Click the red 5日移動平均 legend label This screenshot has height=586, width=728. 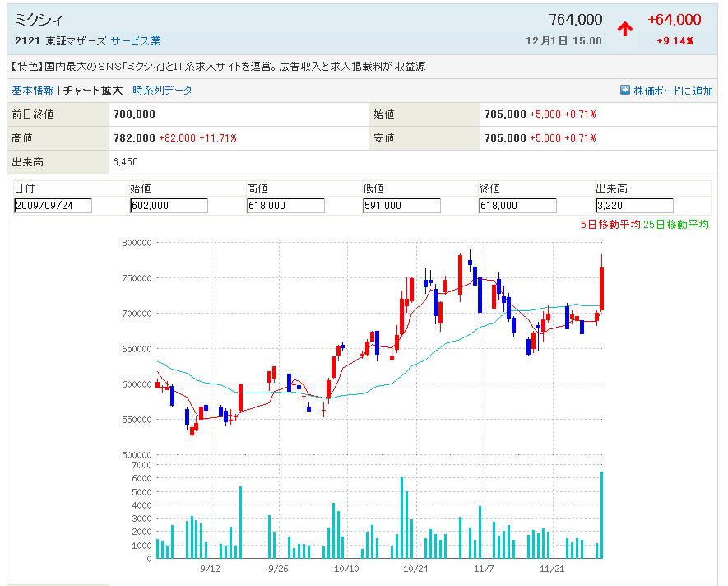tap(610, 225)
